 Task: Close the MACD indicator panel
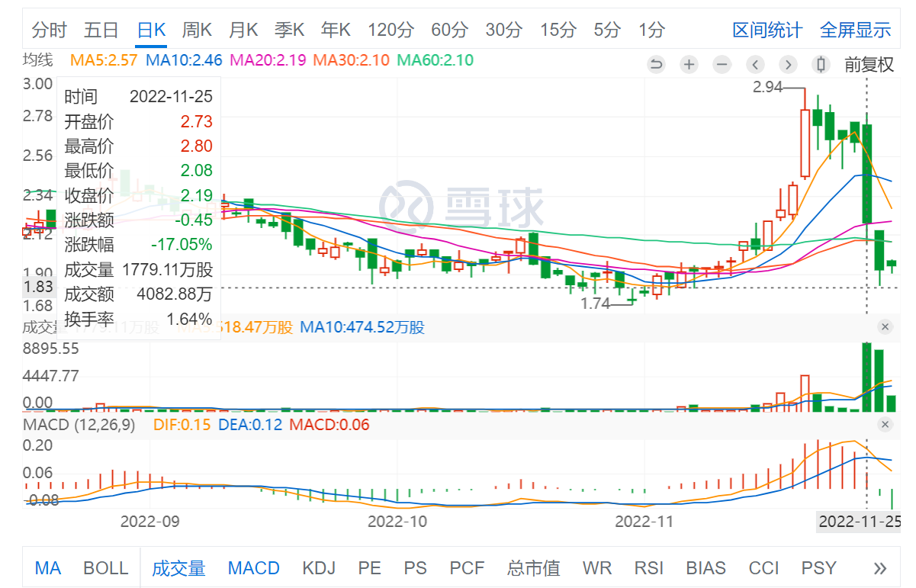pyautogui.click(x=885, y=425)
